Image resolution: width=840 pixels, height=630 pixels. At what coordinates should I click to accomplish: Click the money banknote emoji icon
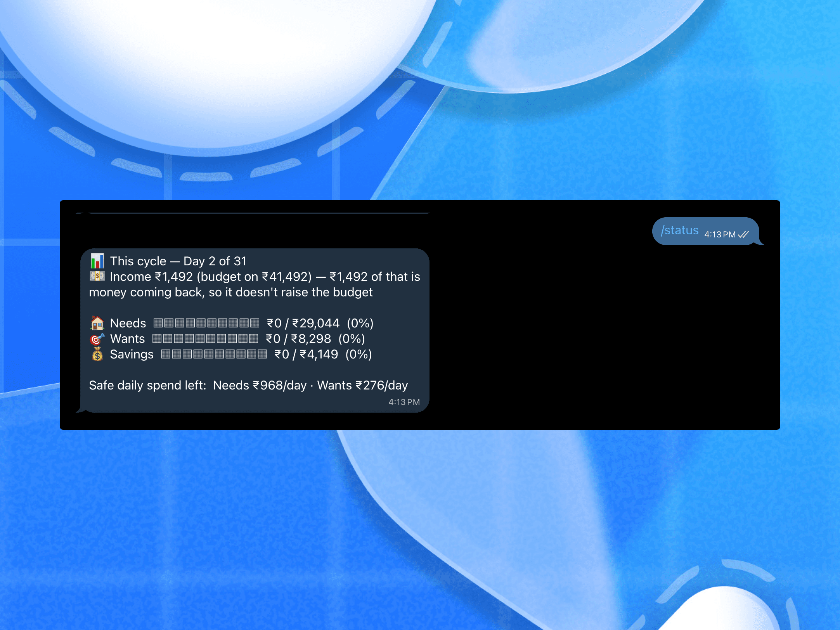pos(97,276)
